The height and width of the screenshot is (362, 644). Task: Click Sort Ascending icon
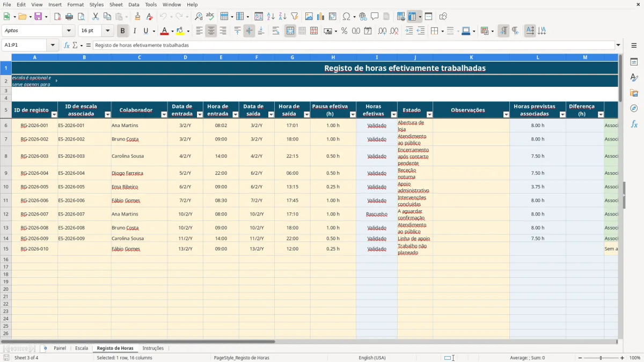click(270, 17)
